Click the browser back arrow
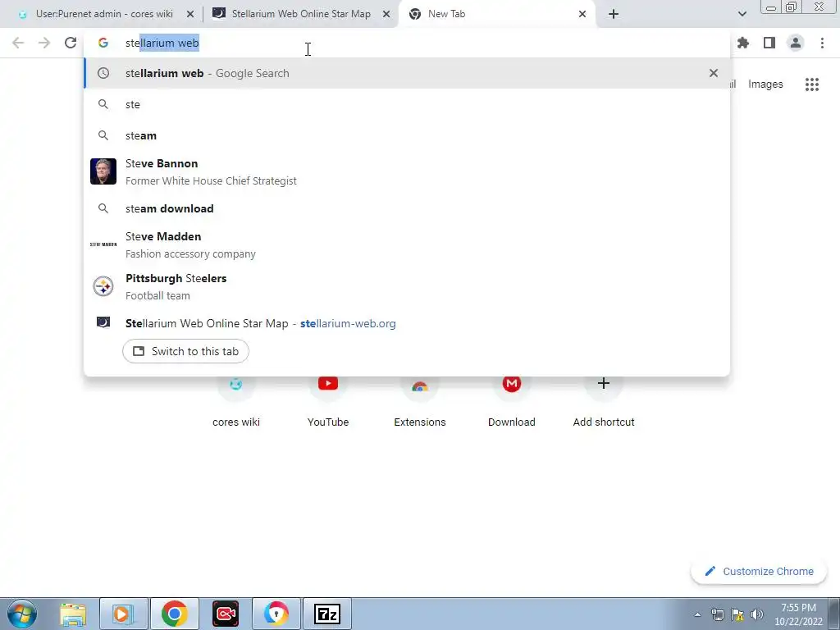 coord(18,43)
